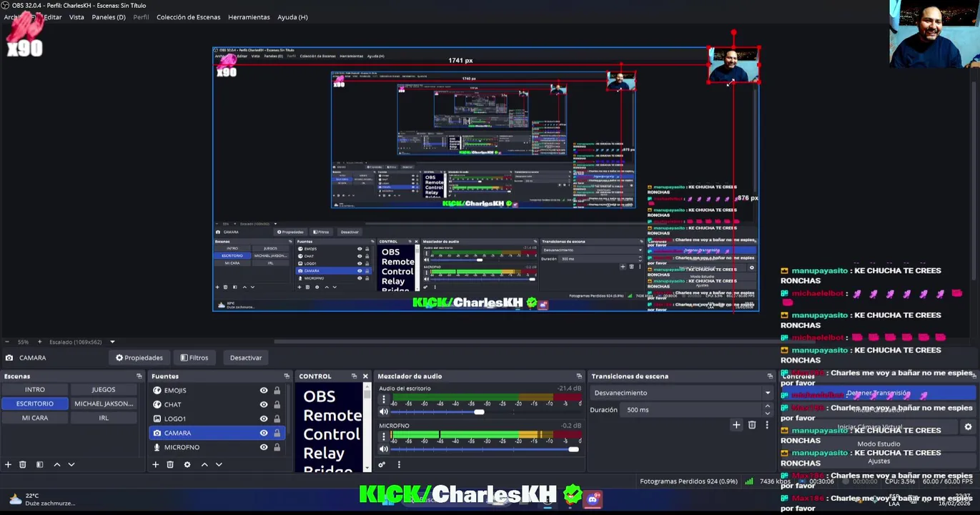Enable Modo Estudio

[x=878, y=444]
